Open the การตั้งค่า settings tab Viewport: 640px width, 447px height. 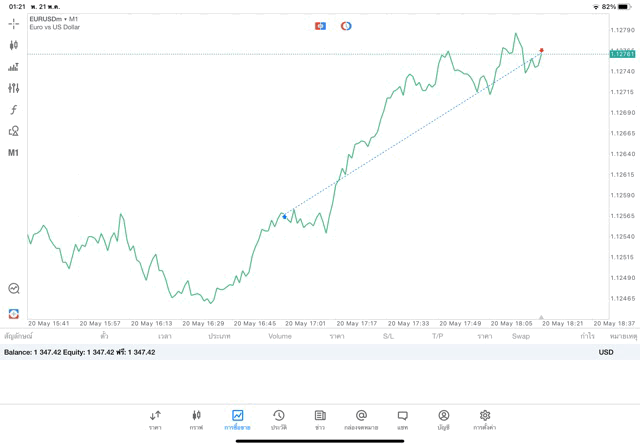(x=485, y=420)
